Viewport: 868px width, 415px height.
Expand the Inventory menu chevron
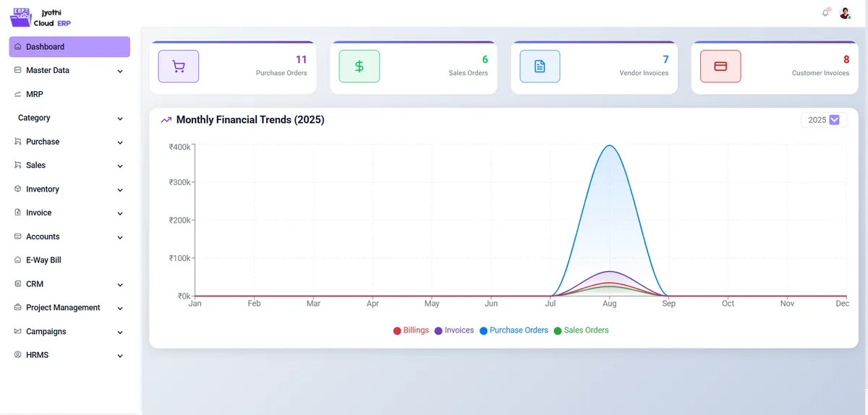pos(120,190)
